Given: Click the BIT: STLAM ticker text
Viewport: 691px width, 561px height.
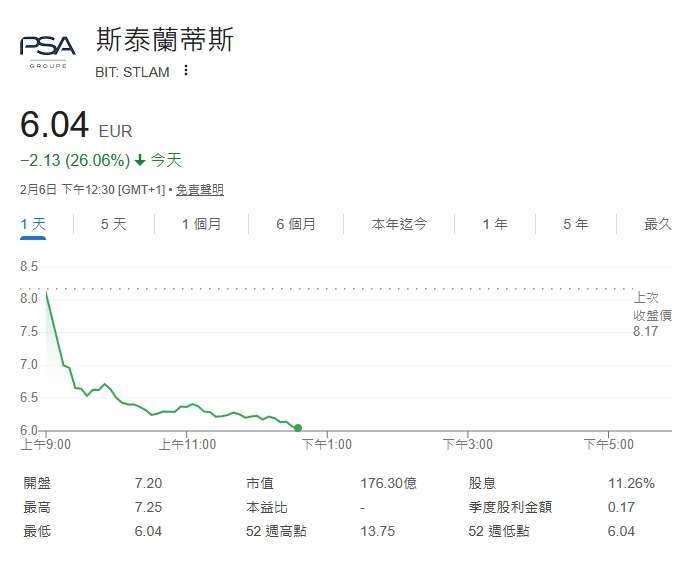Looking at the screenshot, I should tap(132, 72).
